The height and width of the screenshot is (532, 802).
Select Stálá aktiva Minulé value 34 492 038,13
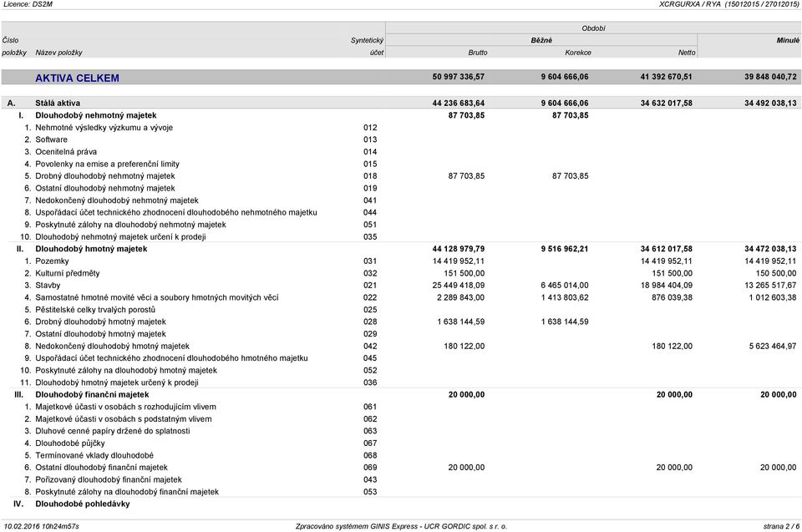click(x=770, y=104)
